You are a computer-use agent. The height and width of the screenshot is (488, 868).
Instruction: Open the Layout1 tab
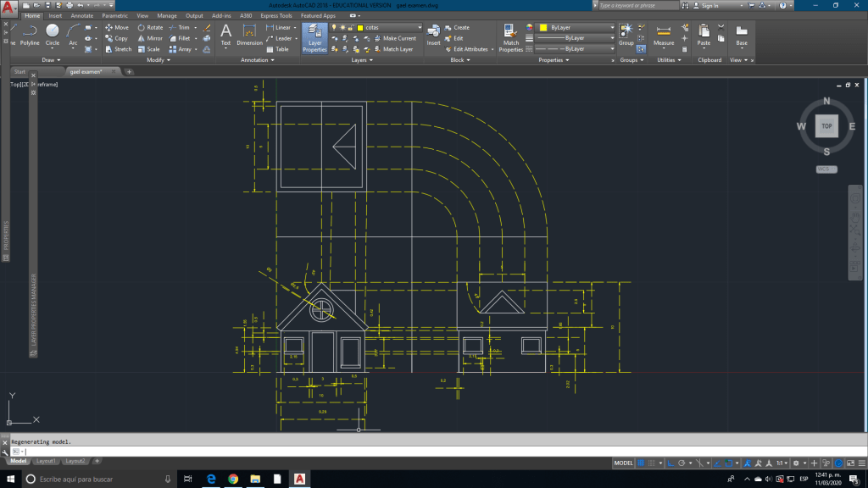click(45, 461)
